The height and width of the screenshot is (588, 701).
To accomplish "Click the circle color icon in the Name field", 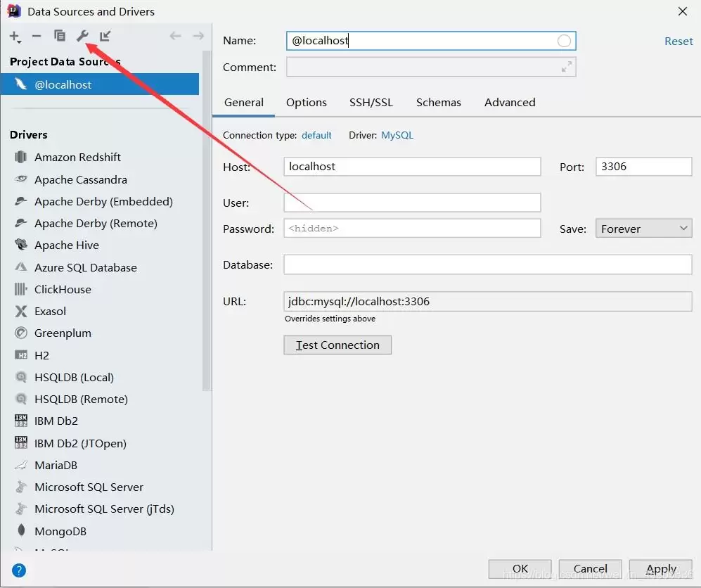I will tap(564, 41).
